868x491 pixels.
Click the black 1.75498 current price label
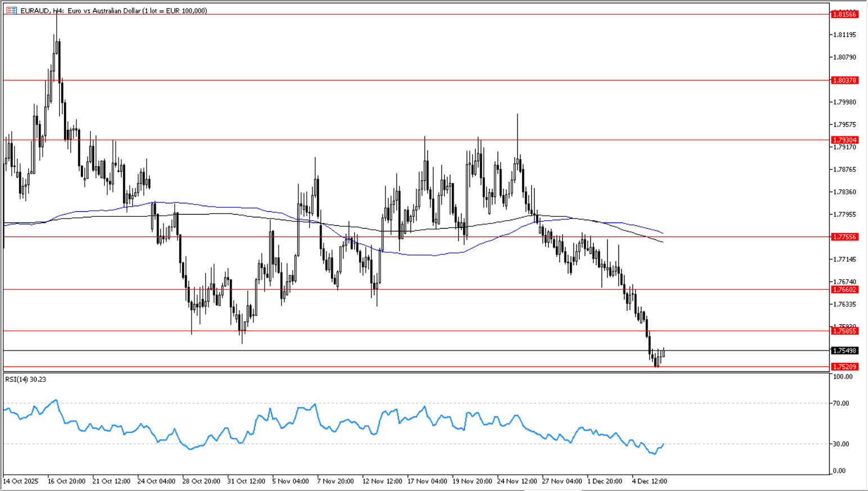tap(844, 351)
